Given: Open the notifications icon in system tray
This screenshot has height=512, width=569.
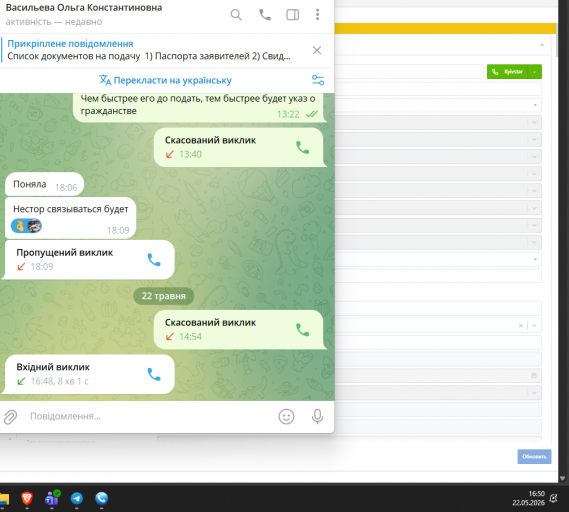Looking at the screenshot, I should (553, 498).
